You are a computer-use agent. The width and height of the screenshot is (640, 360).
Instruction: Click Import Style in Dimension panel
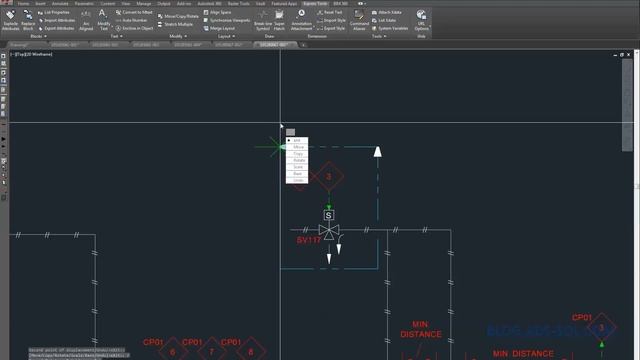(331, 20)
